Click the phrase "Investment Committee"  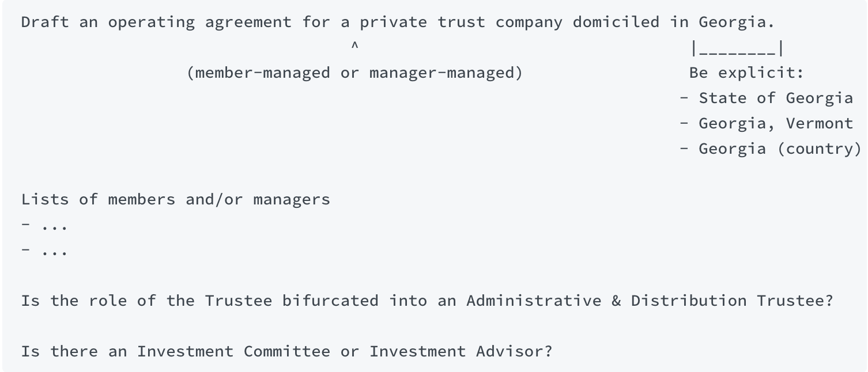[x=233, y=352]
